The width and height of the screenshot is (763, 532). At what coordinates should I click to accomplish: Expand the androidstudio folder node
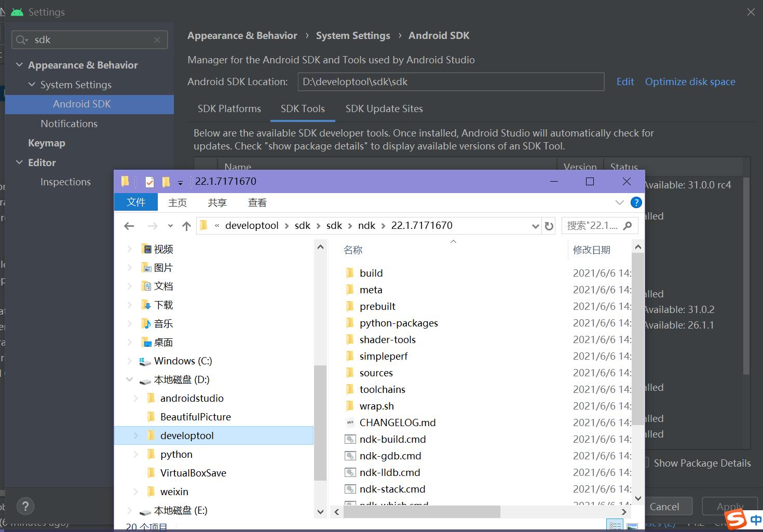136,398
